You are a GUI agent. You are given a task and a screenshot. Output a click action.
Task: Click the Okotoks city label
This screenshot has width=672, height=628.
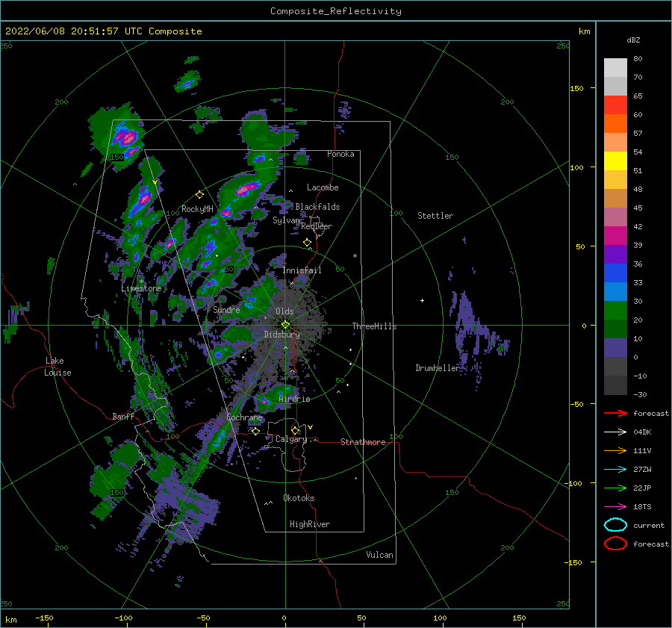click(x=299, y=498)
